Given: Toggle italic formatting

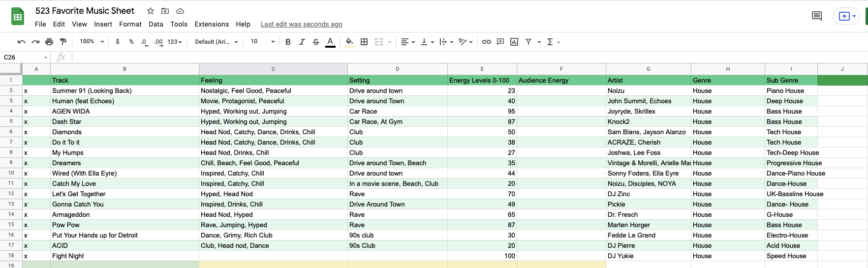Looking at the screenshot, I should (302, 42).
